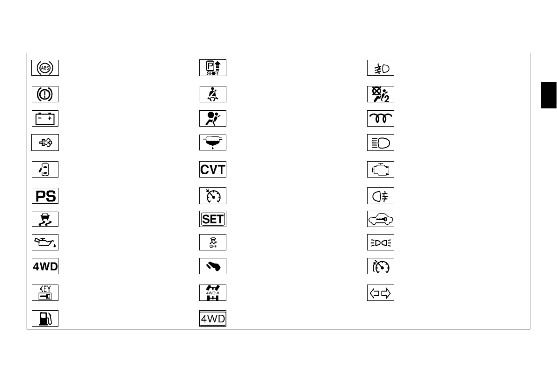Image resolution: width=557 pixels, height=392 pixels.
Task: Select the SET cruise indicator icon
Action: pyautogui.click(x=213, y=219)
